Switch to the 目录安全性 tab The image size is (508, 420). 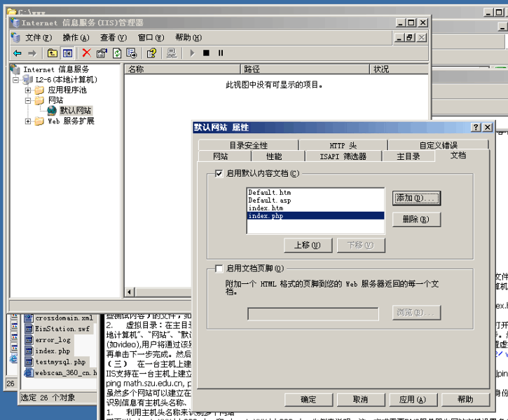248,145
